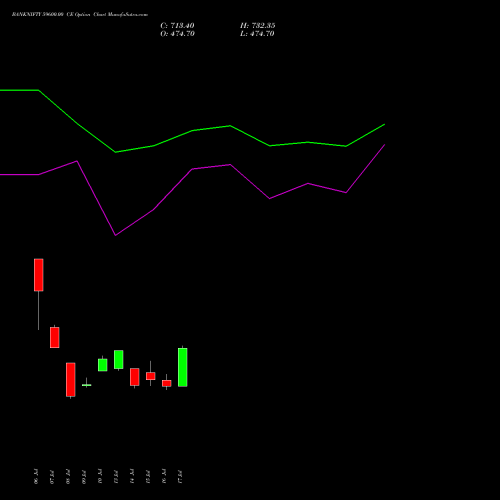
Task: Click the BANKNIFTY chart title text
Action: [x=80, y=15]
